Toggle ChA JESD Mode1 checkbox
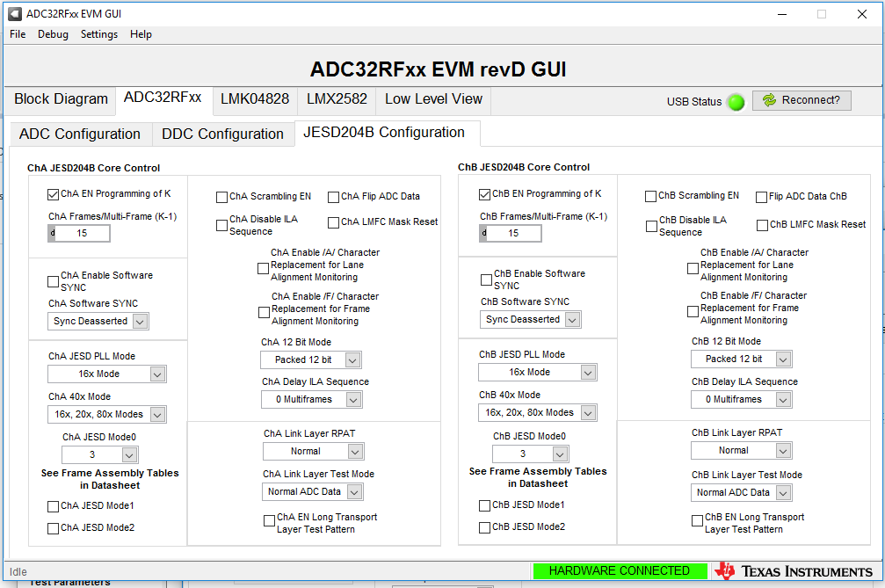The height and width of the screenshot is (588, 885). coord(53,507)
